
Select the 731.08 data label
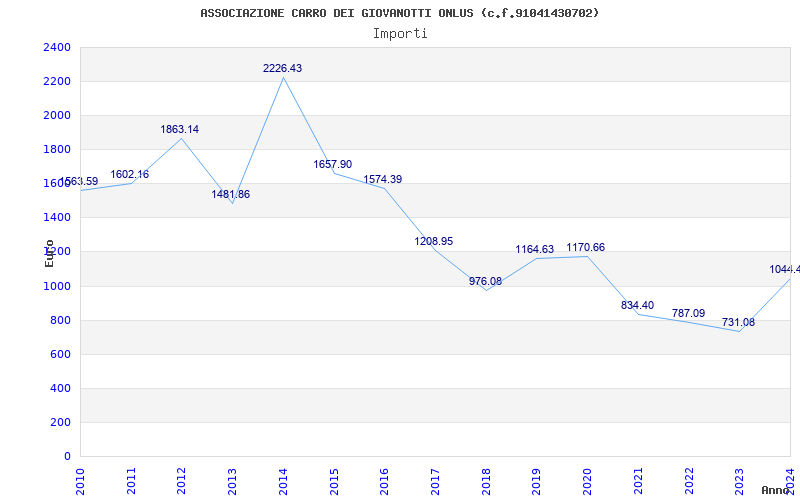738,322
